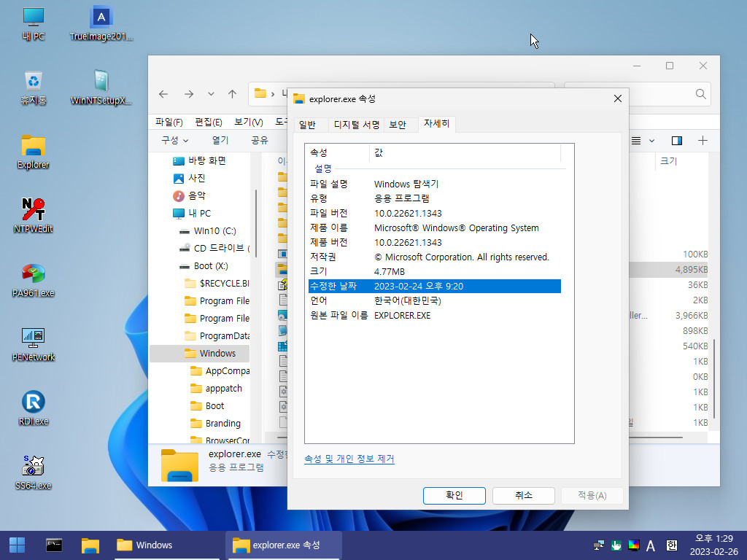Open command prompt from the taskbar

(54, 545)
